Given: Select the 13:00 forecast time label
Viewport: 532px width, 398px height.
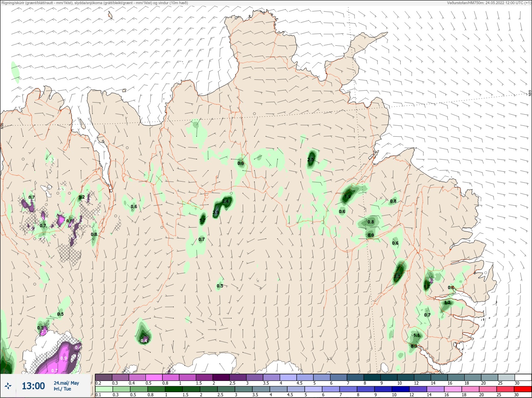Looking at the screenshot, I should coord(33,386).
